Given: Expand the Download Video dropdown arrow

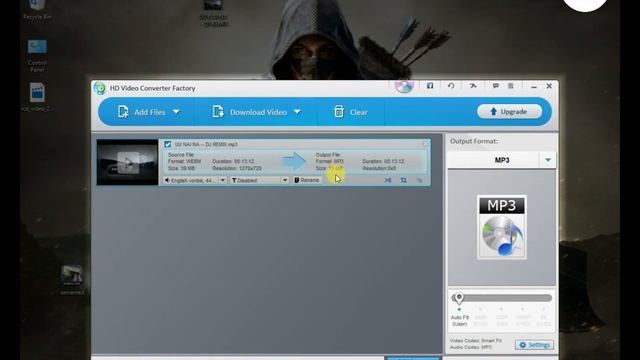Looking at the screenshot, I should (x=297, y=111).
